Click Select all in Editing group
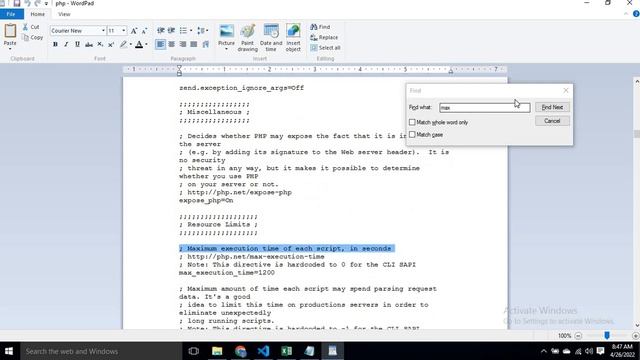 click(325, 48)
